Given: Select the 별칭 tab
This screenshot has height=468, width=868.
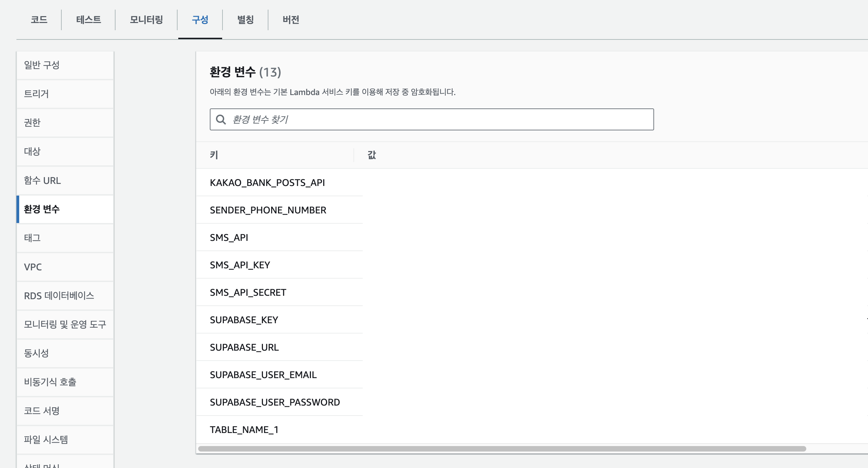Looking at the screenshot, I should pos(245,20).
